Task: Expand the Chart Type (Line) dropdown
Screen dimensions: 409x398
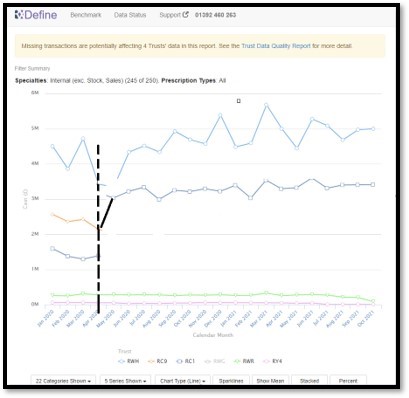Action: coord(182,381)
